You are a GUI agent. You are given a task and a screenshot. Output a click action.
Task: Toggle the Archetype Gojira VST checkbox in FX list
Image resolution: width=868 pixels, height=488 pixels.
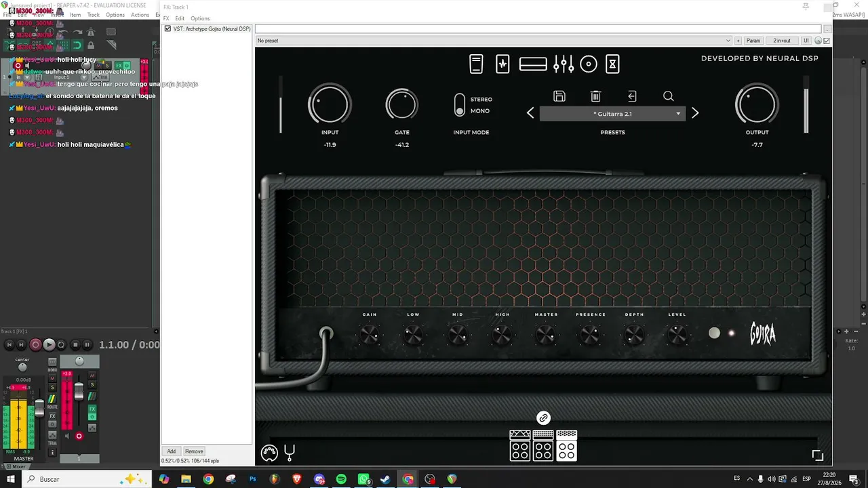point(167,28)
